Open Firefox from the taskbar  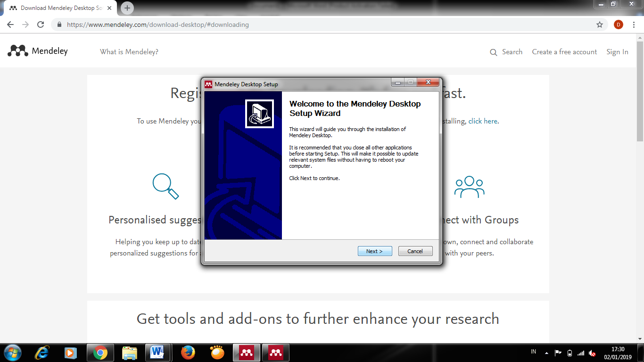[x=188, y=353]
